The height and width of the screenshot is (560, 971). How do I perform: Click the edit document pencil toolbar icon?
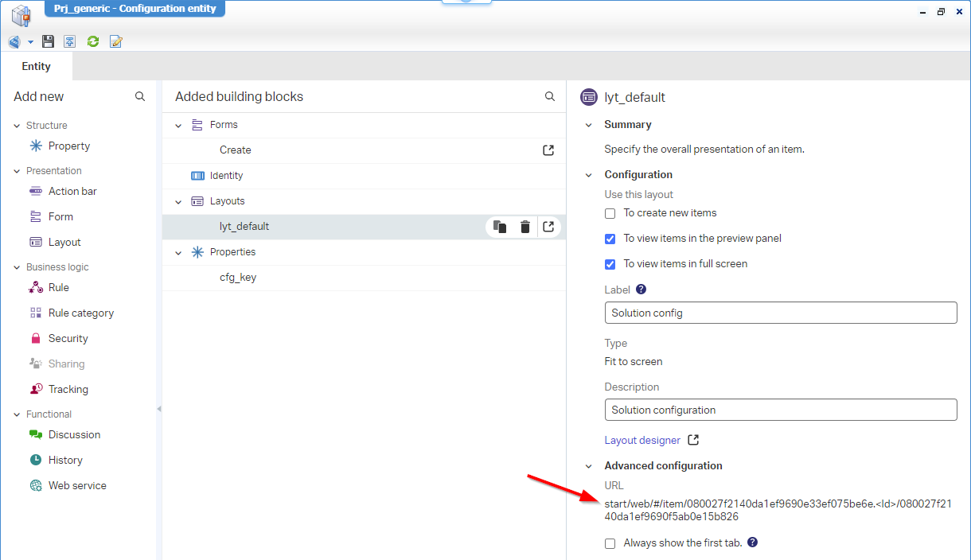[116, 41]
